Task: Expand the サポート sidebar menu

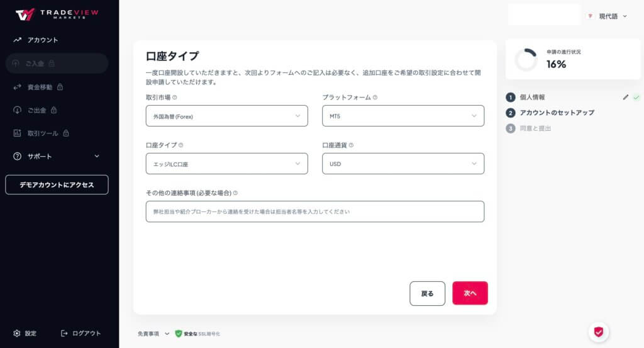Action: tap(57, 156)
